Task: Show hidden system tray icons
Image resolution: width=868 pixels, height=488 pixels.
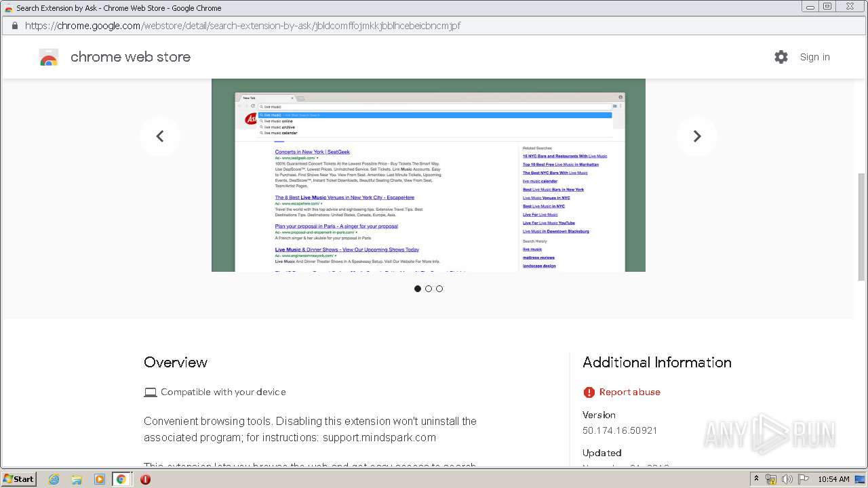Action: pos(756,479)
